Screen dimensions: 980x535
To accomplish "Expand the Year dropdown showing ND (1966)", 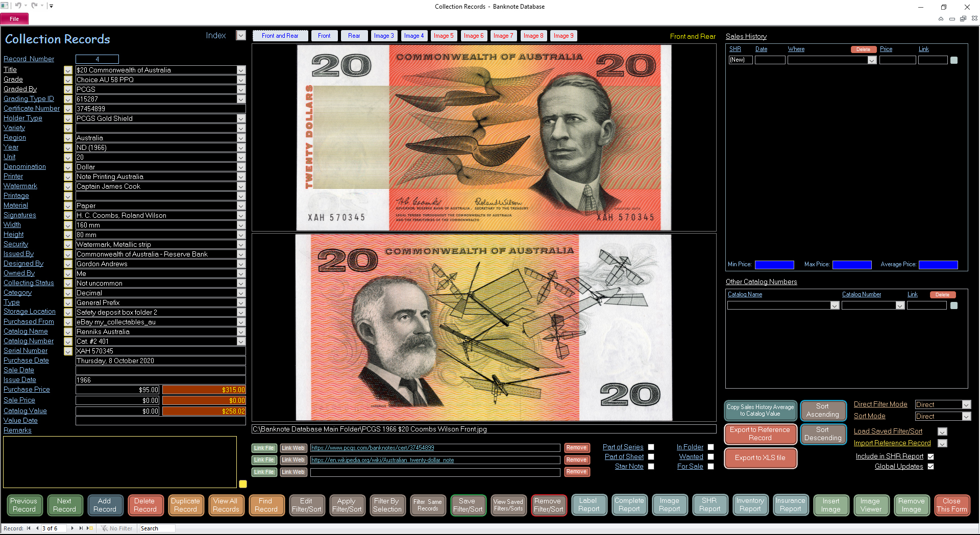I will [x=241, y=147].
